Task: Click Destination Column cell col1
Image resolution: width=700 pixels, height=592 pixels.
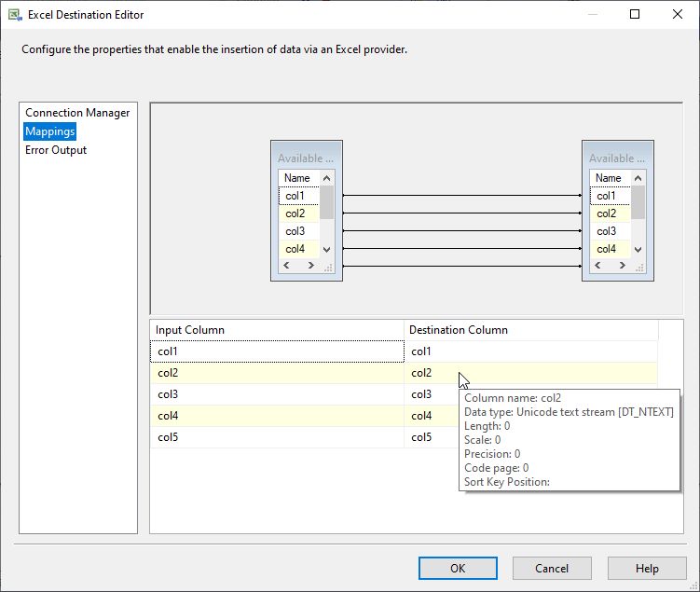Action: click(530, 351)
